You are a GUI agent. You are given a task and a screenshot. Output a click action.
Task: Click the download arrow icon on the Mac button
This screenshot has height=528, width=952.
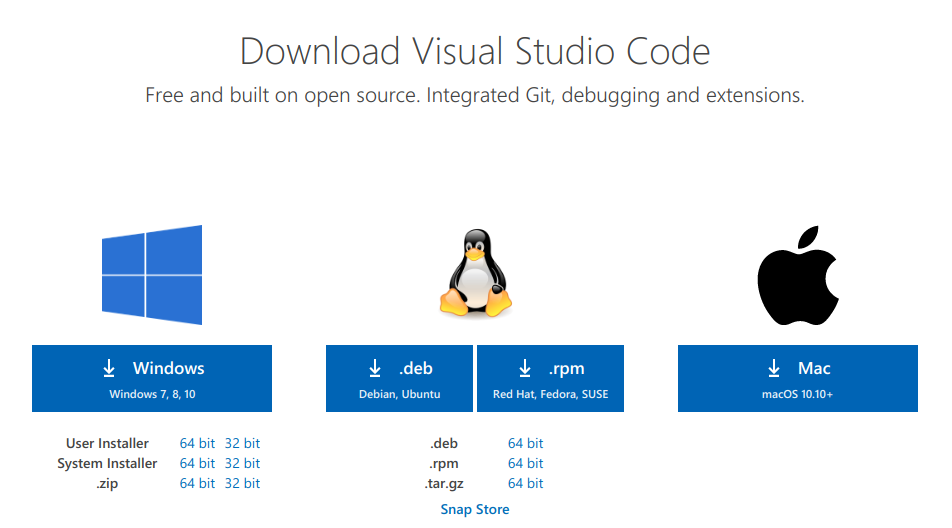pos(774,368)
